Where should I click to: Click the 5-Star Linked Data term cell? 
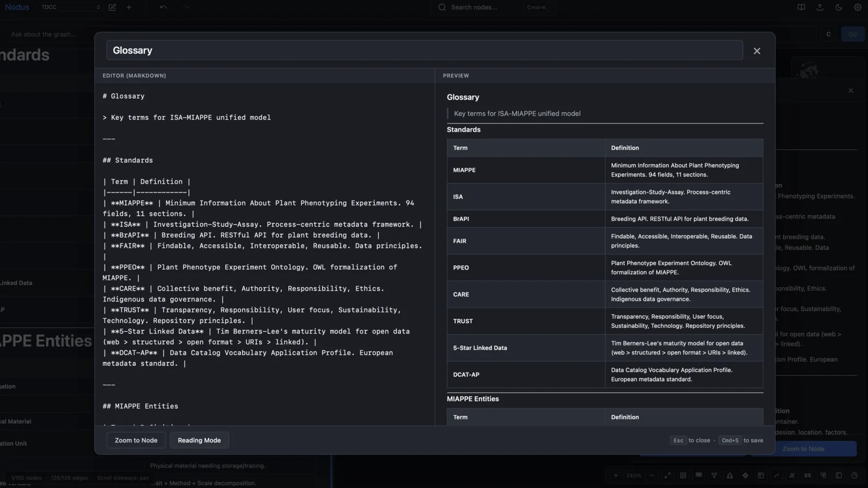coord(526,348)
